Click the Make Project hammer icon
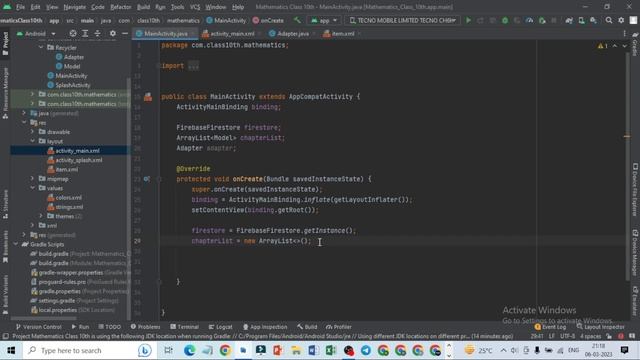 click(297, 20)
